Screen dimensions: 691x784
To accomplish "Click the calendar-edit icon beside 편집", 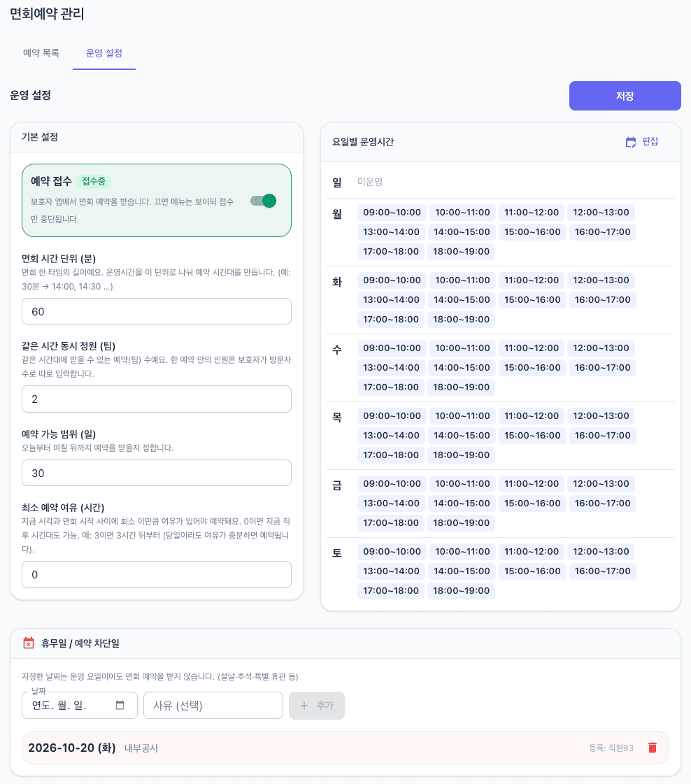I will pyautogui.click(x=631, y=142).
